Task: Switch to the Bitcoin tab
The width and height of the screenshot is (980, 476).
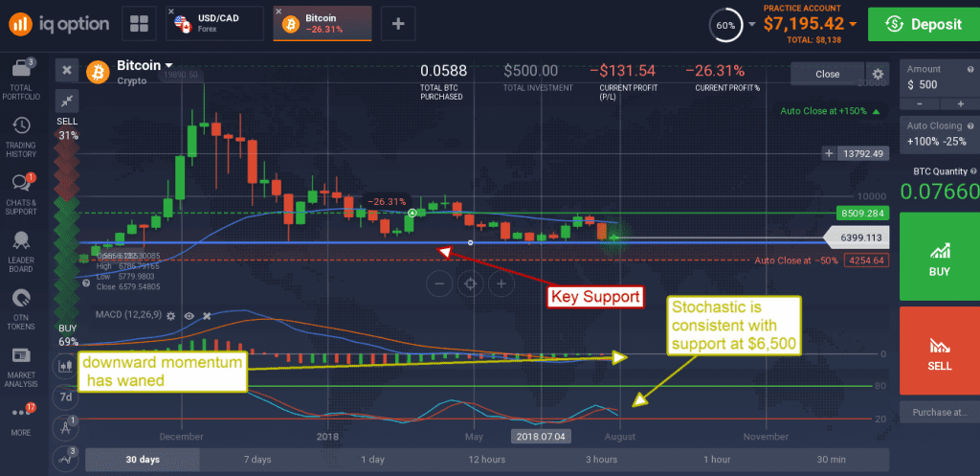Action: click(x=323, y=24)
